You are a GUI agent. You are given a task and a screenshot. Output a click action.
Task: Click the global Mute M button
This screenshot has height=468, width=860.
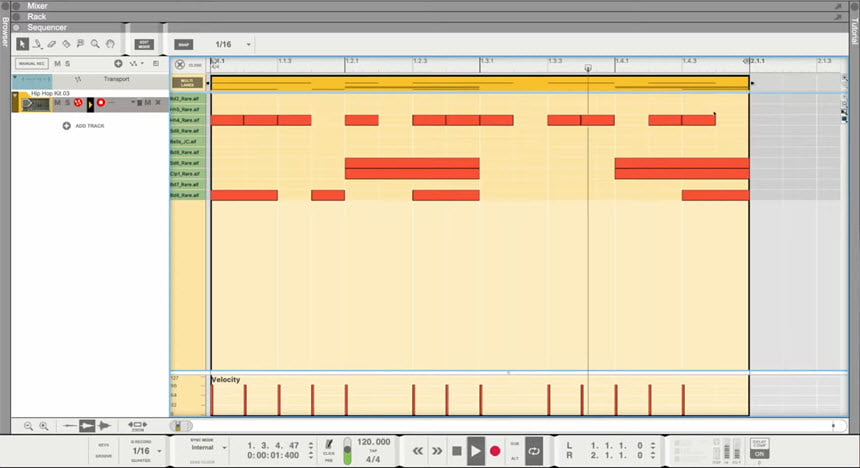tap(58, 64)
